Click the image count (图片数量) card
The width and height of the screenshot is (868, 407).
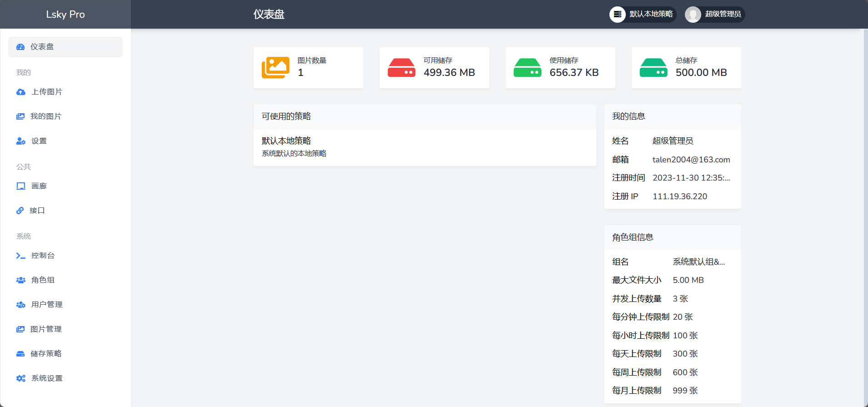tap(308, 68)
